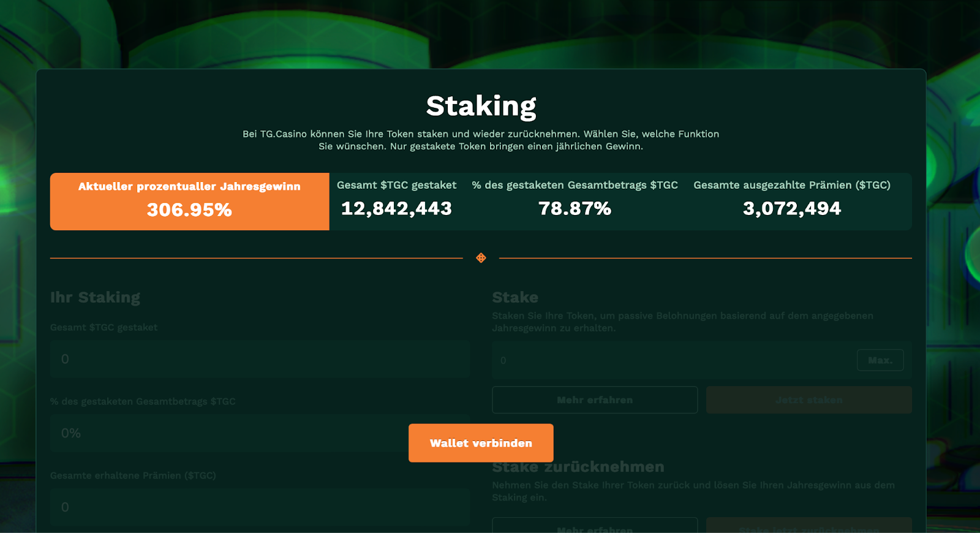Click the 306.95% annual yield value
This screenshot has height=533, width=980.
[189, 210]
